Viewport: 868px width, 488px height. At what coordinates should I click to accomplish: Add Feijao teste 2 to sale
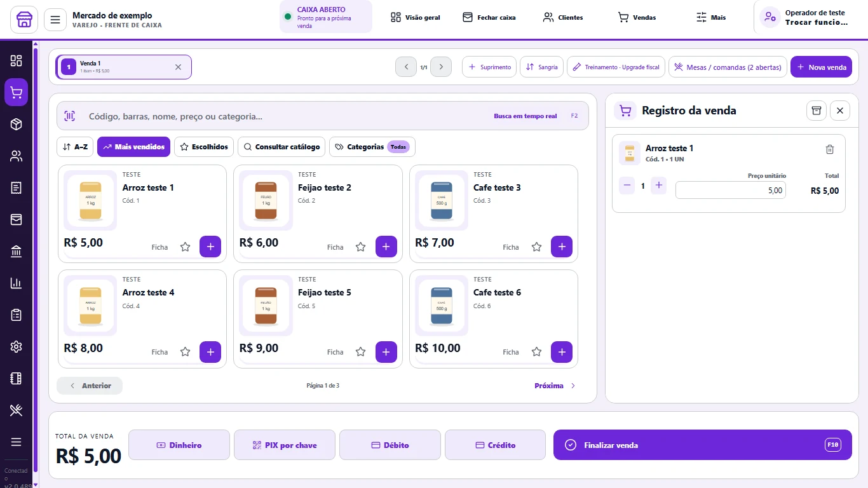click(x=386, y=247)
